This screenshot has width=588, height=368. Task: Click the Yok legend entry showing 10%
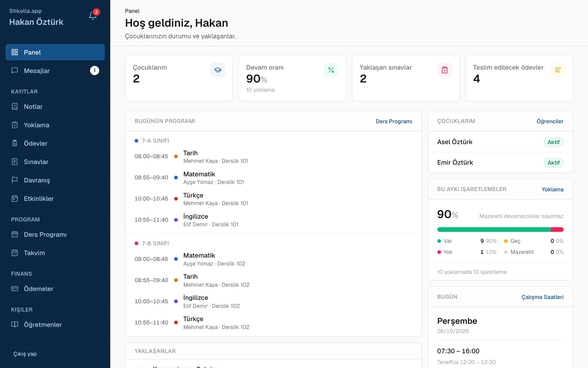[x=467, y=252]
